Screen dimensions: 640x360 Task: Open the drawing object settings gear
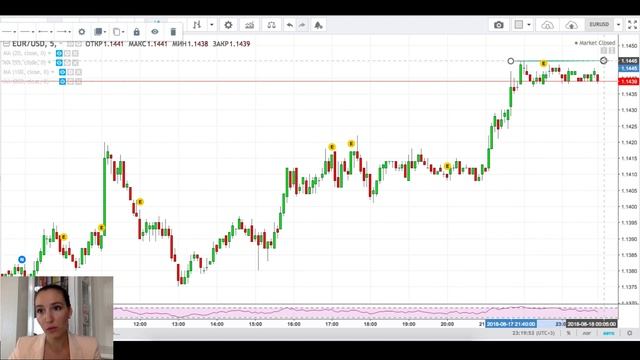(x=82, y=32)
